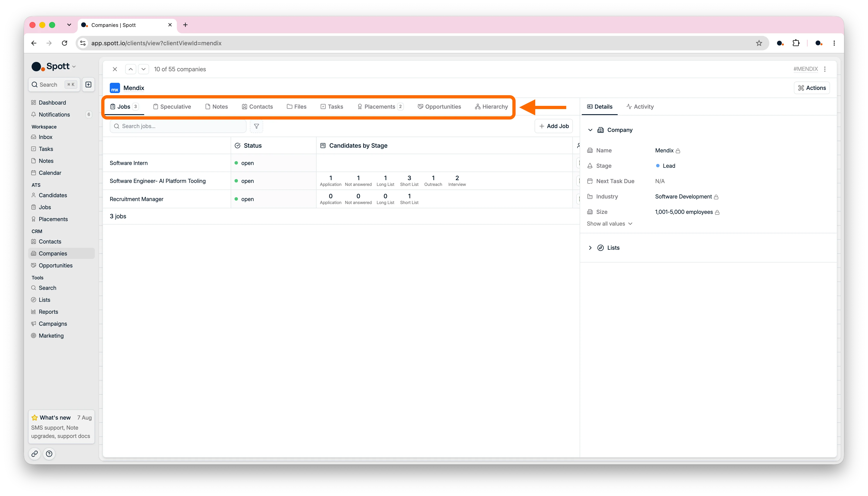
Task: Open a new browser tab
Action: pos(185,25)
